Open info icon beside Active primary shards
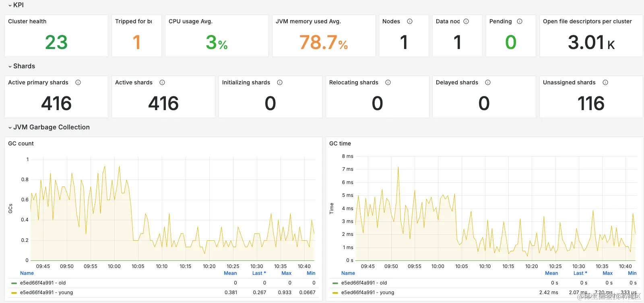The image size is (644, 303). pos(78,82)
